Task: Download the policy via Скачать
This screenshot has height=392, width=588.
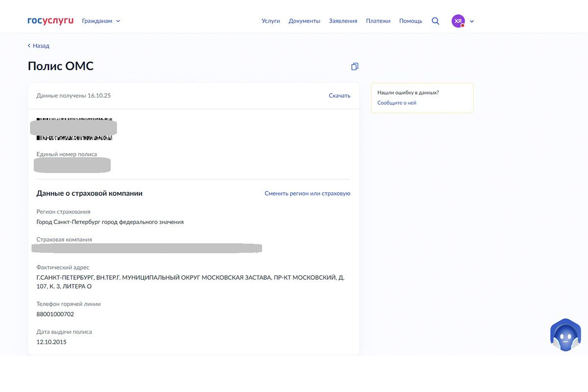Action: [x=339, y=96]
